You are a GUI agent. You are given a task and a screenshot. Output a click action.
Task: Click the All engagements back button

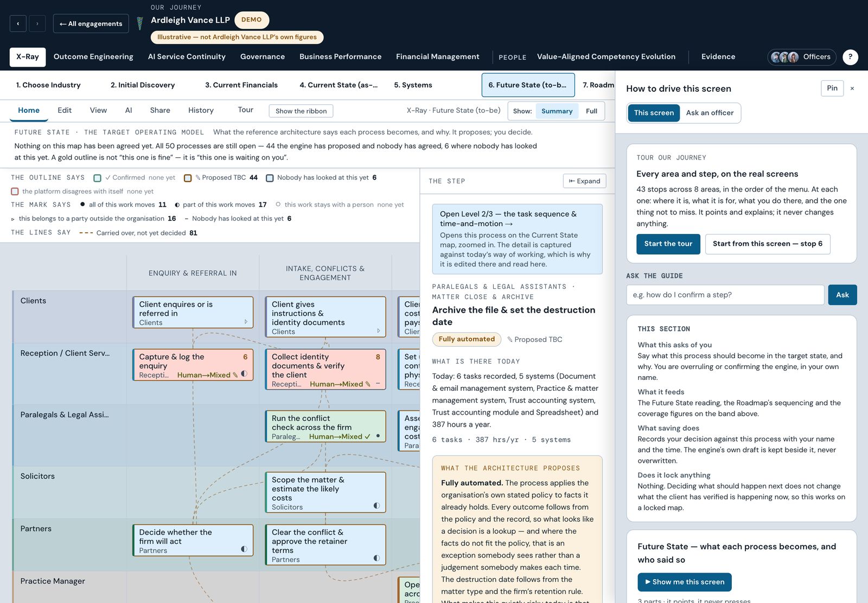pos(91,23)
